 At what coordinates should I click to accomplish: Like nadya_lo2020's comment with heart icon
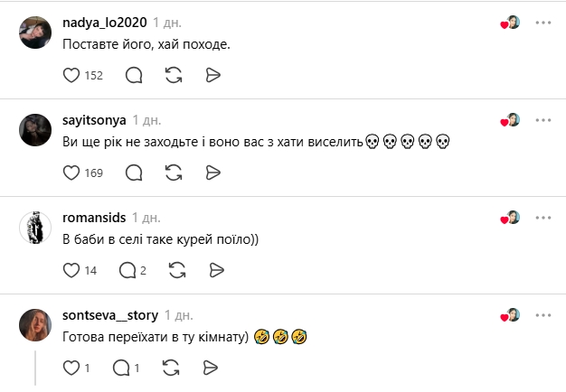pos(71,75)
